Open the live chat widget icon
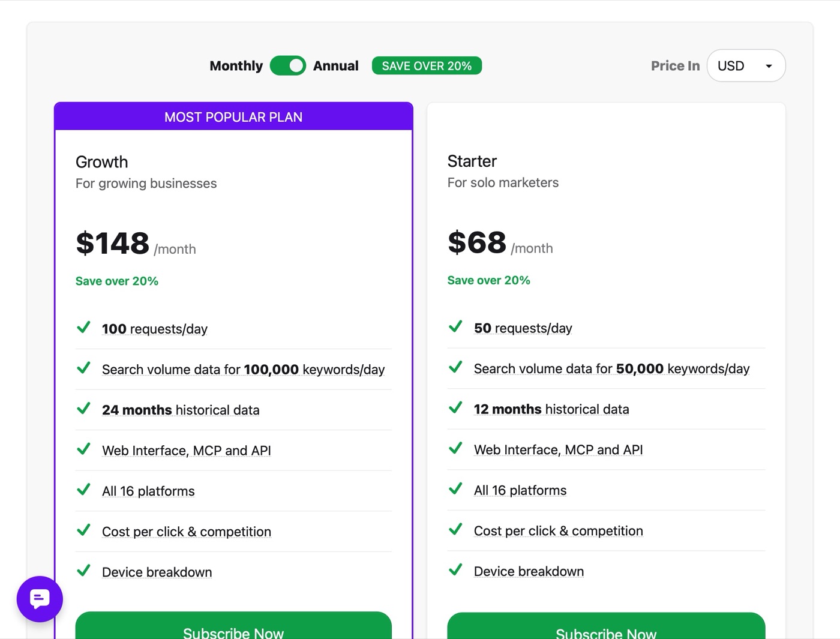 (40, 599)
